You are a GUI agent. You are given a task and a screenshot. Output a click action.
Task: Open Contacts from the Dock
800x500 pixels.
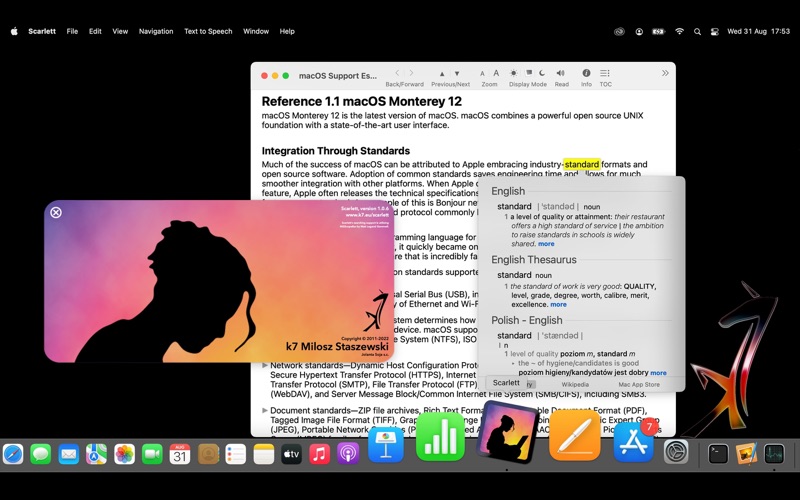pos(208,454)
